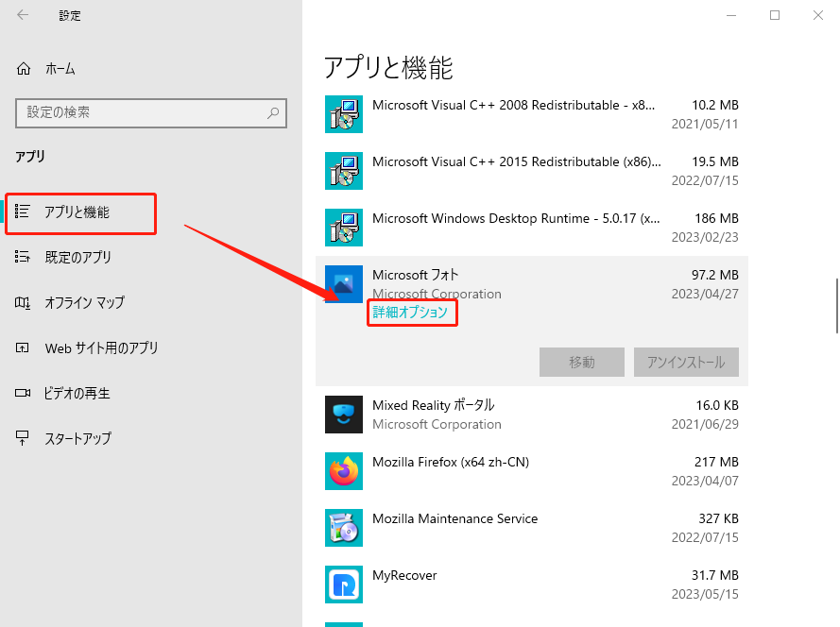Click the MyRecover app icon

tap(344, 585)
